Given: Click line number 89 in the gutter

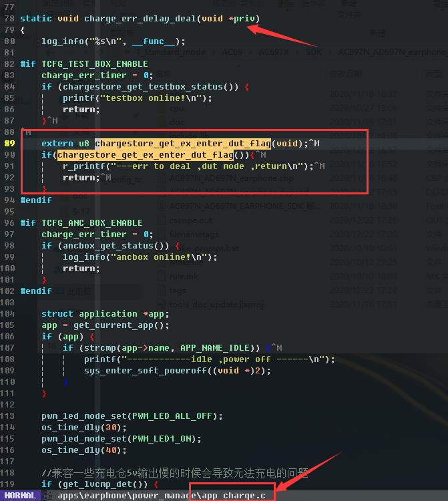Looking at the screenshot, I should [9, 144].
